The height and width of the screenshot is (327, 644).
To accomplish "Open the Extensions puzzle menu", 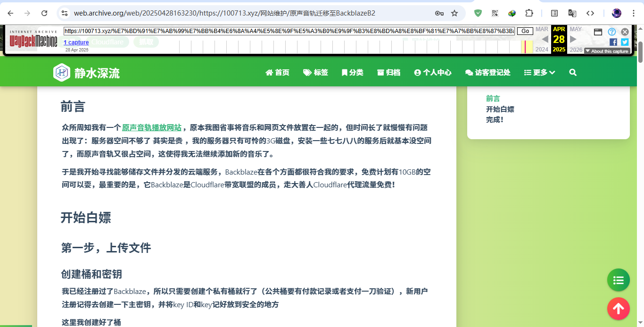I will [529, 13].
